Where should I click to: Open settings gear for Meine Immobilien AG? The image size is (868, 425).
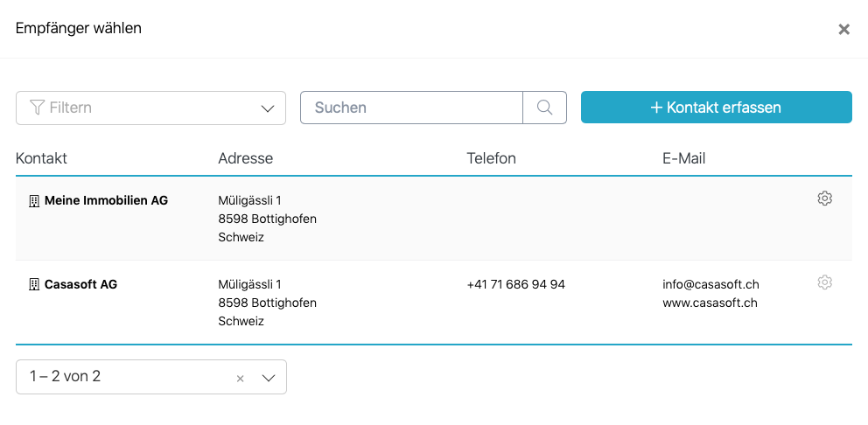pos(824,199)
